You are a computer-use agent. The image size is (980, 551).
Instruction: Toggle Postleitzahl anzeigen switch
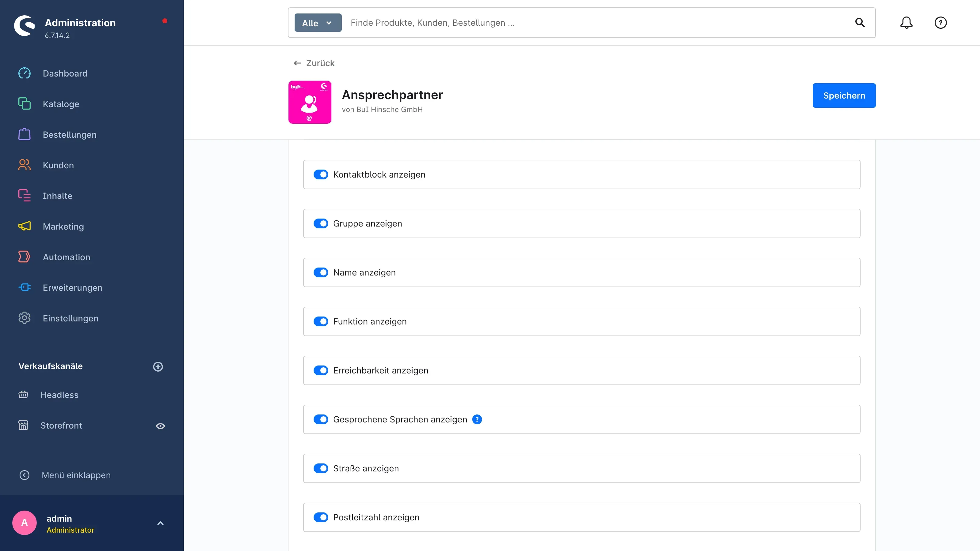point(321,518)
